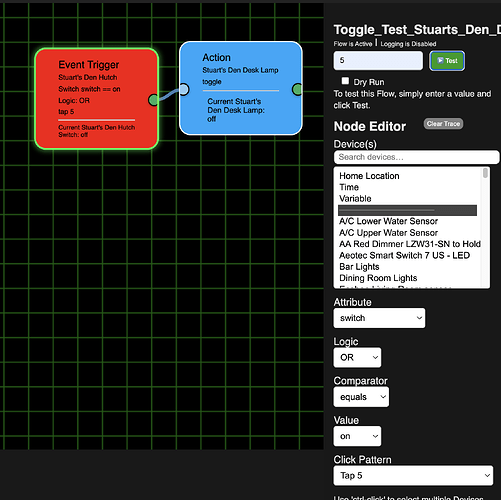Open the Logic dropdown showing OR
This screenshot has width=501, height=500.
[357, 358]
